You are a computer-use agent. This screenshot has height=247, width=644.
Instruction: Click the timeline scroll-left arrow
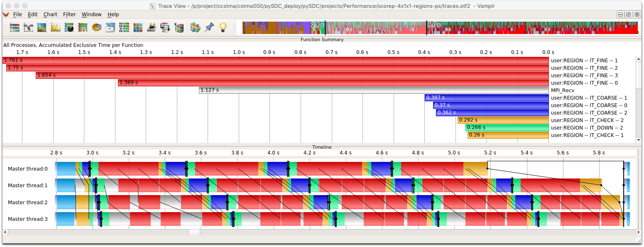[x=5, y=232]
